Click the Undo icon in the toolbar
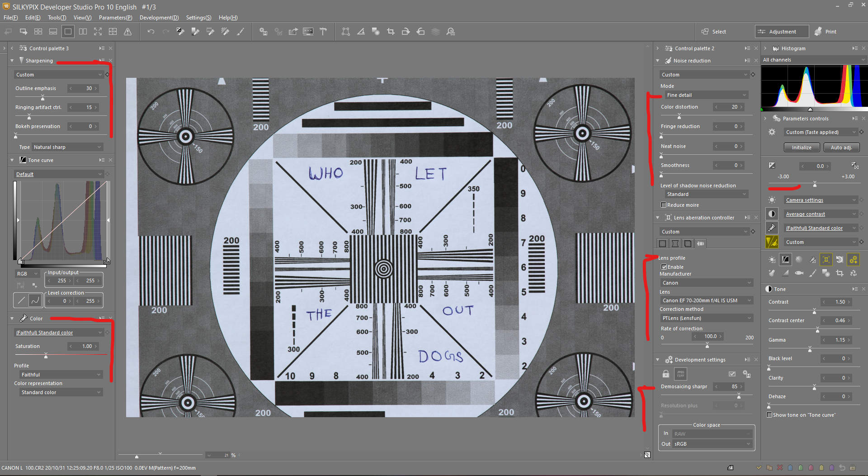Image resolution: width=868 pixels, height=476 pixels. [151, 31]
